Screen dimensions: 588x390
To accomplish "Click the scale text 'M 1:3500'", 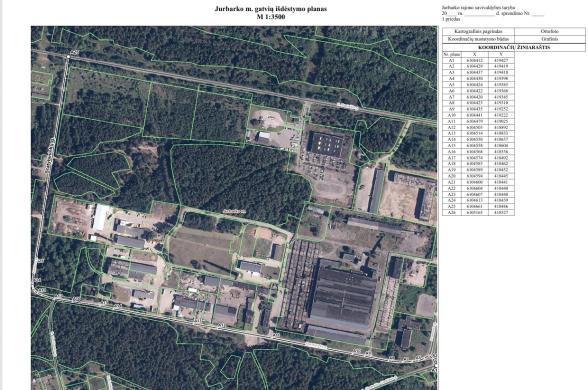I will (271, 17).
